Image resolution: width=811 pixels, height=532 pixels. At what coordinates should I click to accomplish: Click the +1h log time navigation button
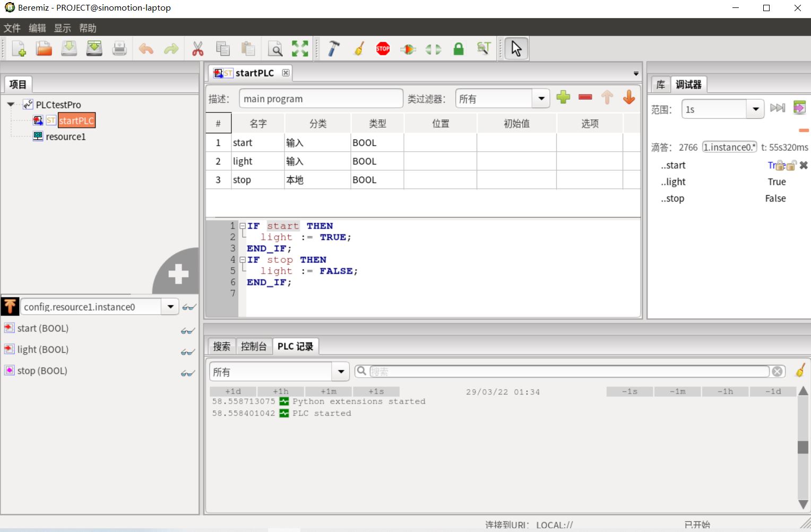click(281, 391)
